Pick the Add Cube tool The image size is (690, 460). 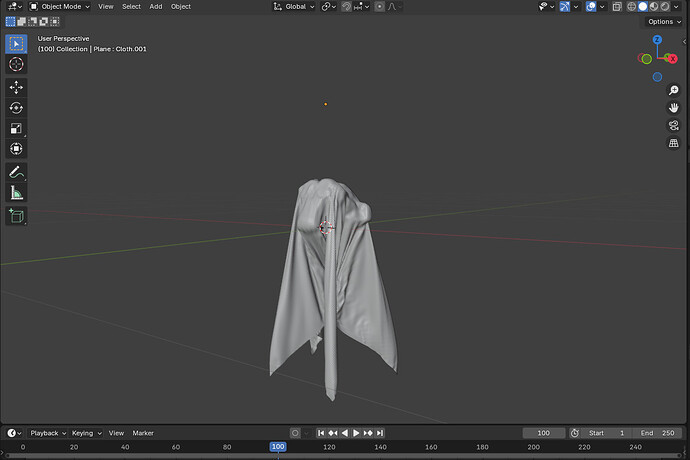tap(16, 216)
